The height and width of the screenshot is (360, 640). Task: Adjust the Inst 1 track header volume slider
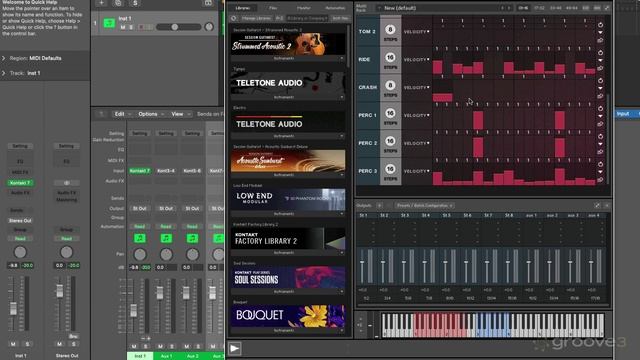(178, 27)
